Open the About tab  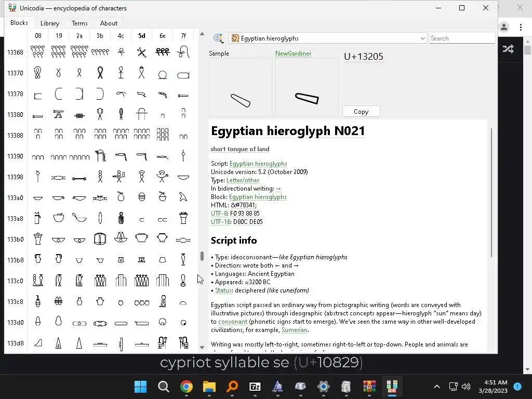coord(109,23)
